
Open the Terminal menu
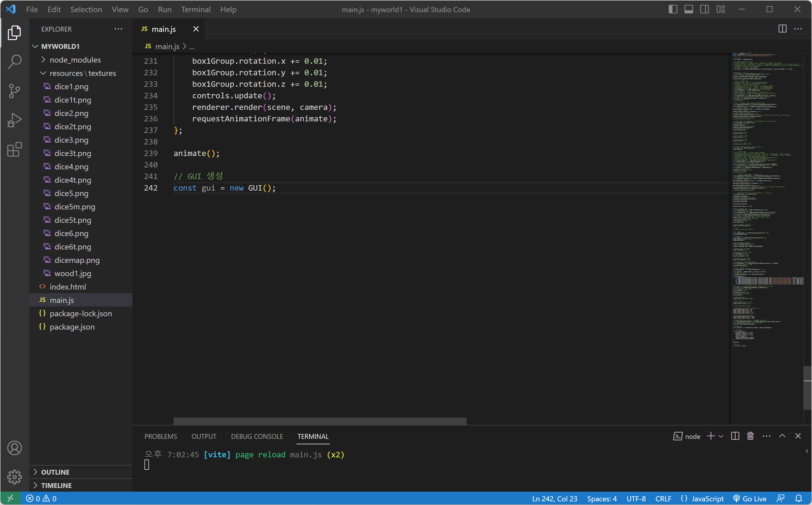[196, 9]
